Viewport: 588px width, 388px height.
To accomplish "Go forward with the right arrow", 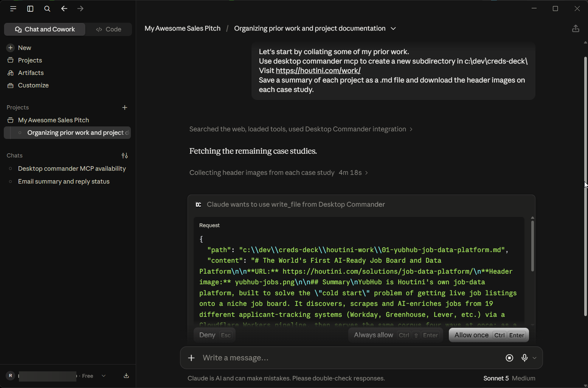I will [80, 9].
